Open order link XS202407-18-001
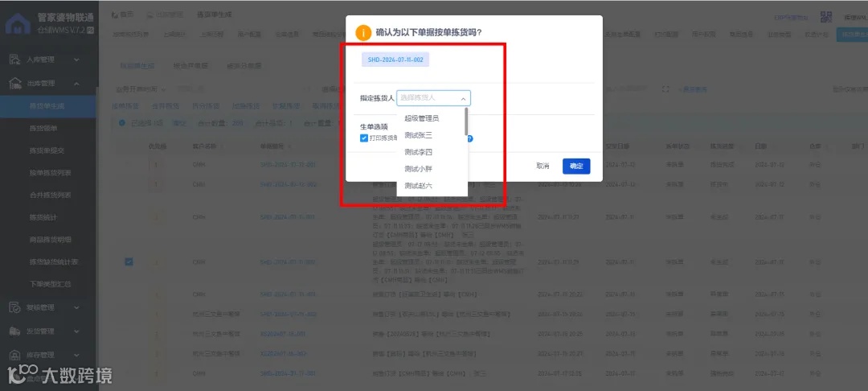This screenshot has height=391, width=868. 282,334
